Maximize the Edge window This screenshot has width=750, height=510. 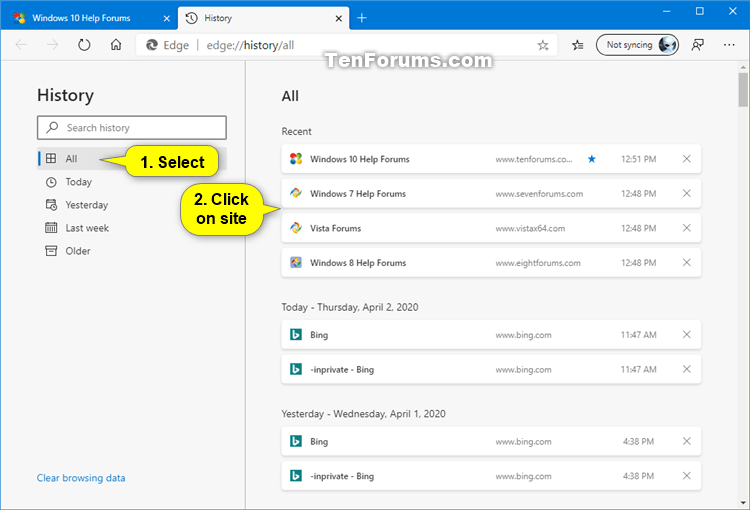click(x=700, y=11)
